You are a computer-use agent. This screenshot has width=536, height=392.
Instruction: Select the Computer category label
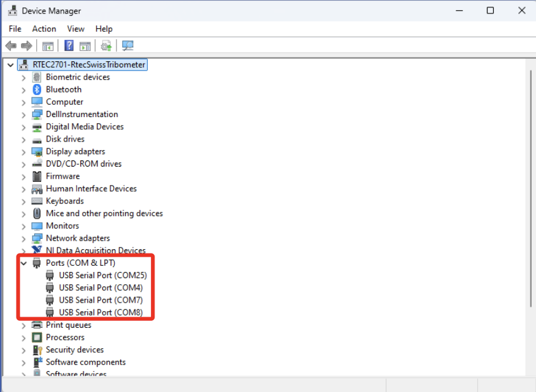pos(64,102)
